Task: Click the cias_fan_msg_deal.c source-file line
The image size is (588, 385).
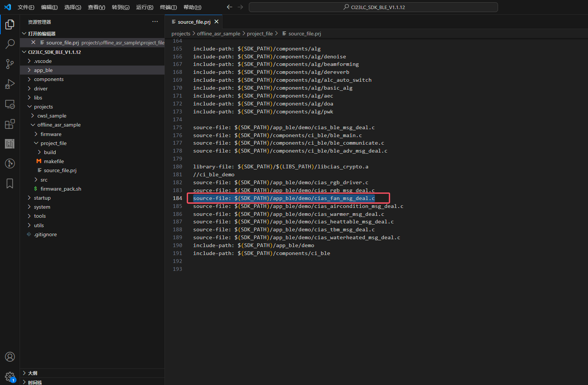Action: pyautogui.click(x=284, y=198)
